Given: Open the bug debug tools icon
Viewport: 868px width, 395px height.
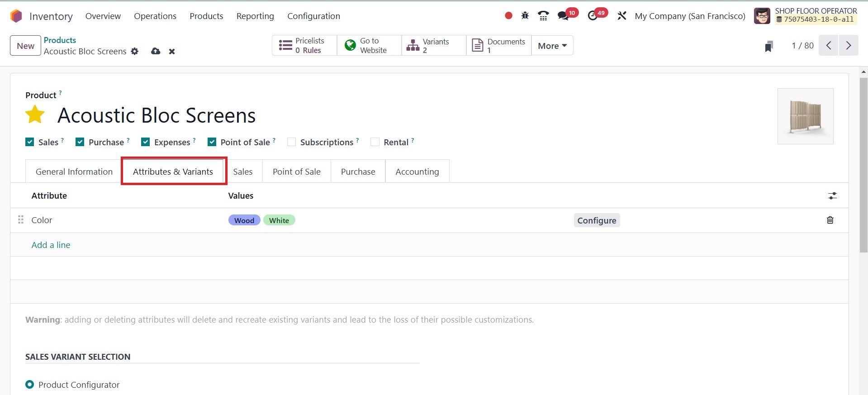Looking at the screenshot, I should [x=525, y=16].
